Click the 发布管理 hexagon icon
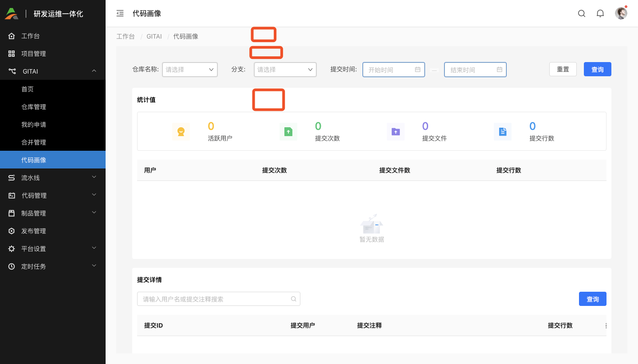Screen dimensions: 638x364 pos(12,231)
